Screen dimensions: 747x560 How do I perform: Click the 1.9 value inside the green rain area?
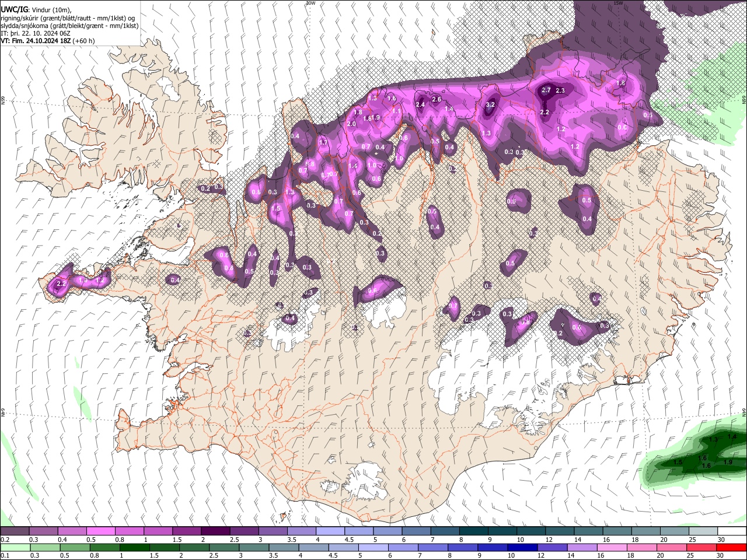pos(728,462)
